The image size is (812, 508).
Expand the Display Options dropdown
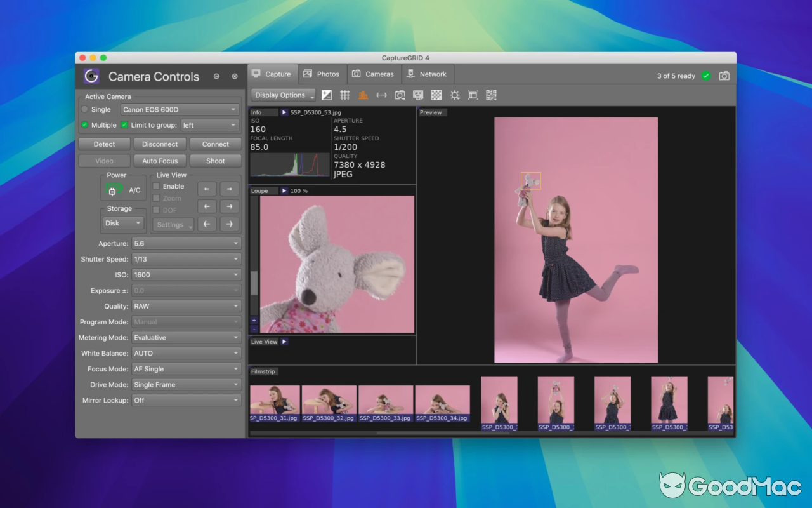[282, 95]
